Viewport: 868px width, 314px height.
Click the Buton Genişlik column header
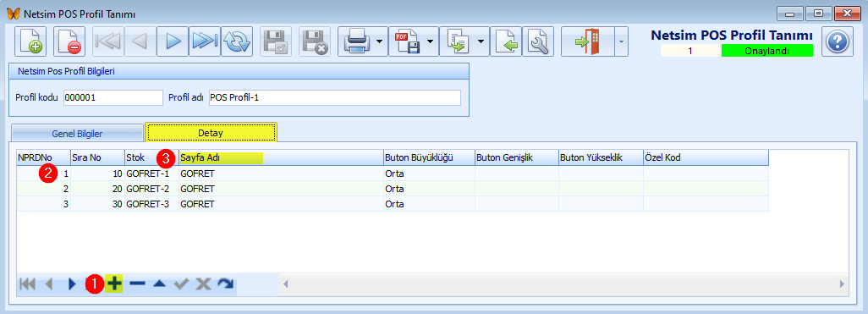pyautogui.click(x=516, y=157)
